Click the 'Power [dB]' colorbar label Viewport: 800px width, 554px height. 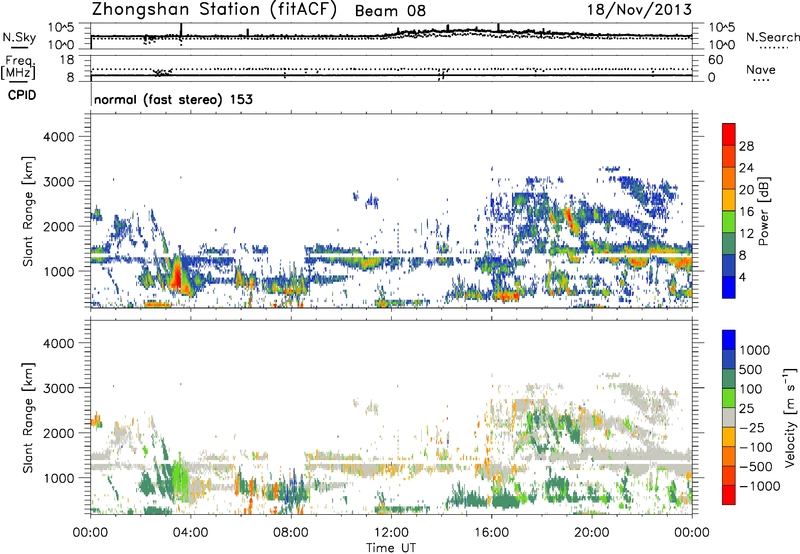tap(764, 211)
